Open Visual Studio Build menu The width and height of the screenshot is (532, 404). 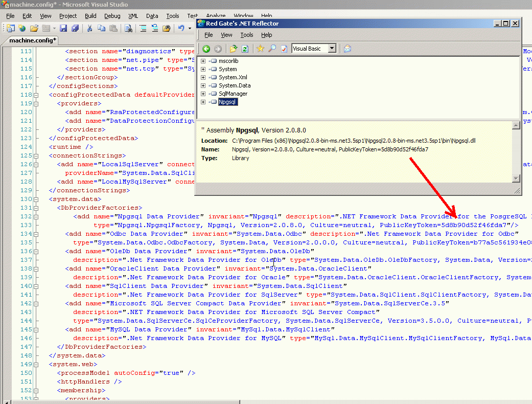tap(90, 16)
